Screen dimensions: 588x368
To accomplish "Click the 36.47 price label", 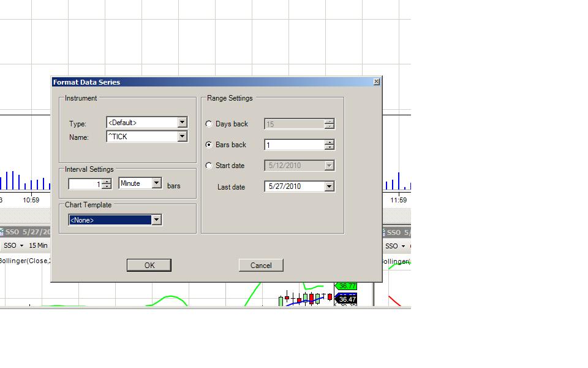I will [346, 299].
